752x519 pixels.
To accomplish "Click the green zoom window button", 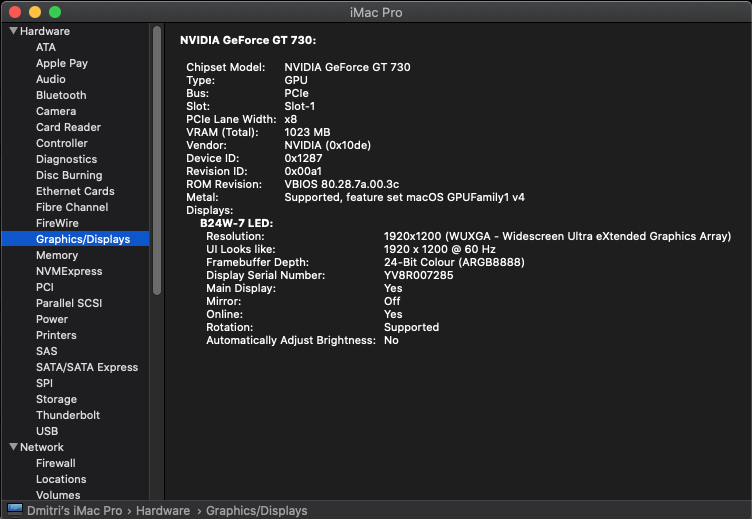I will (55, 12).
